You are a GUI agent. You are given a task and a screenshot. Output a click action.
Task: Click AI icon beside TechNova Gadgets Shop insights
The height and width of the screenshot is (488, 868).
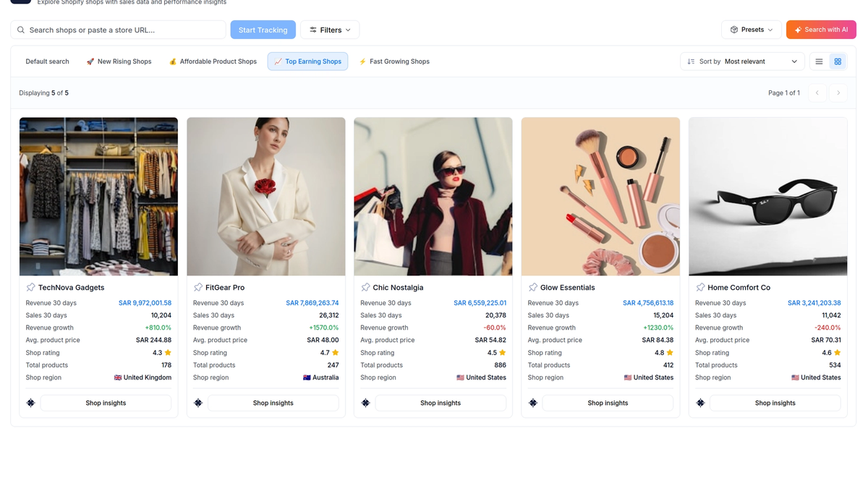[x=30, y=403]
